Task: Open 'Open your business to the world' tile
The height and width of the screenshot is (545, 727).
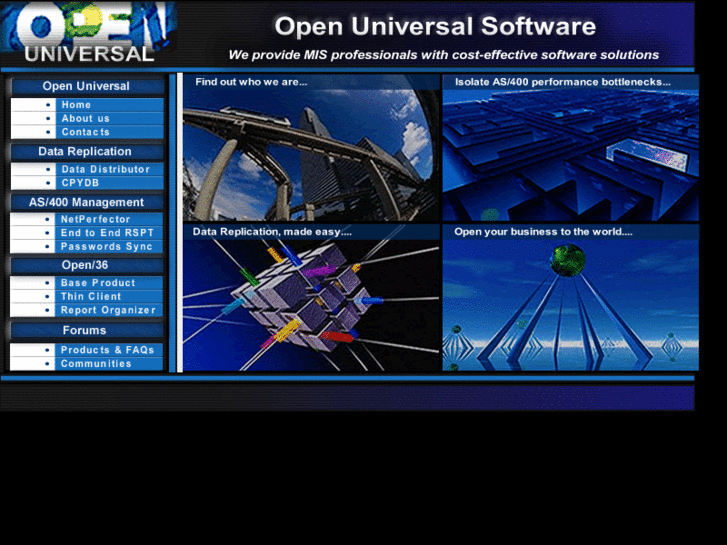Action: tap(571, 298)
